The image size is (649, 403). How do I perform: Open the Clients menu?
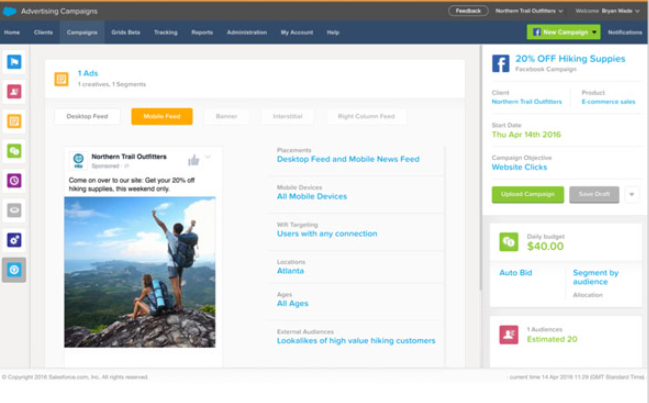tap(43, 32)
